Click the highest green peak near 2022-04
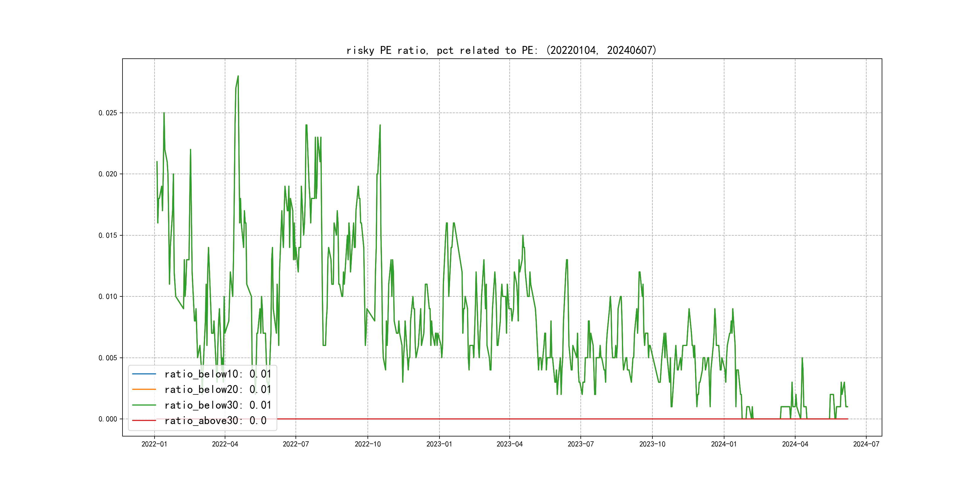The height and width of the screenshot is (490, 980). pos(238,77)
